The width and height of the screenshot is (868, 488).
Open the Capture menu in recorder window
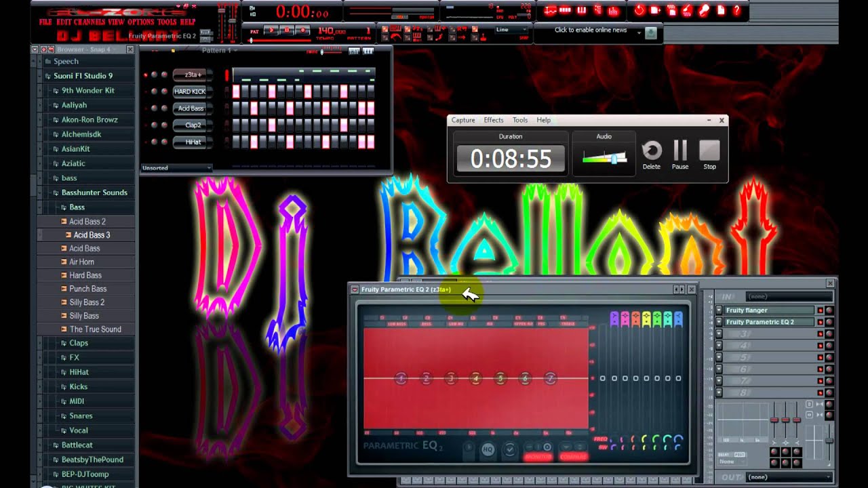point(463,120)
